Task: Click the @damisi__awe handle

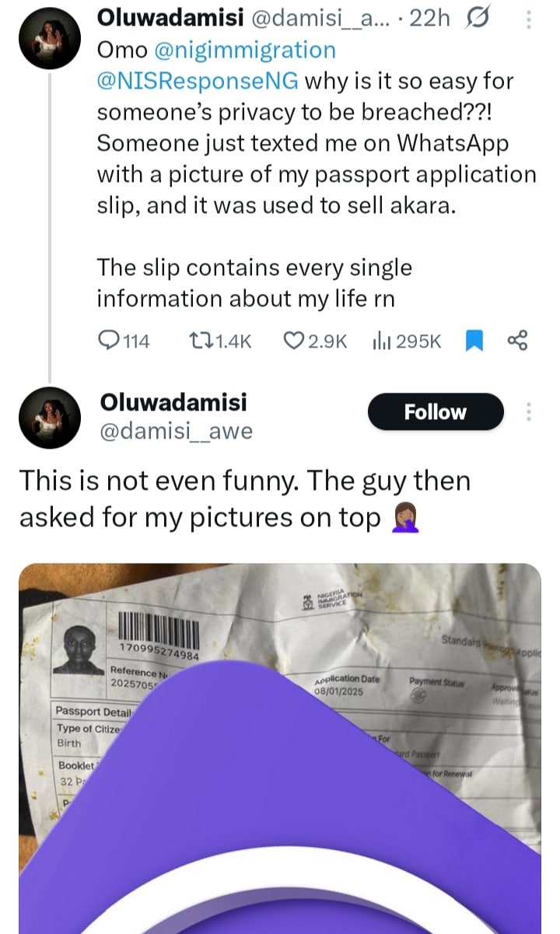Action: [176, 432]
